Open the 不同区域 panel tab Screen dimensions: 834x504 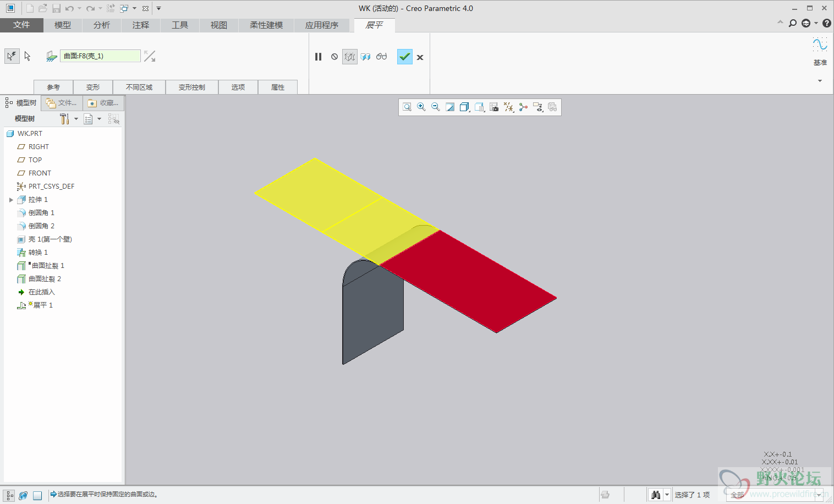(x=139, y=87)
